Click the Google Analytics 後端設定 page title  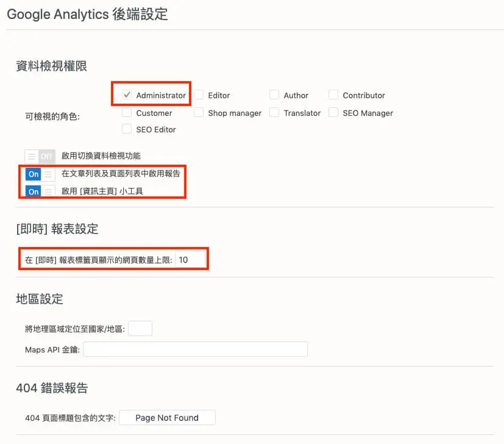pyautogui.click(x=87, y=15)
